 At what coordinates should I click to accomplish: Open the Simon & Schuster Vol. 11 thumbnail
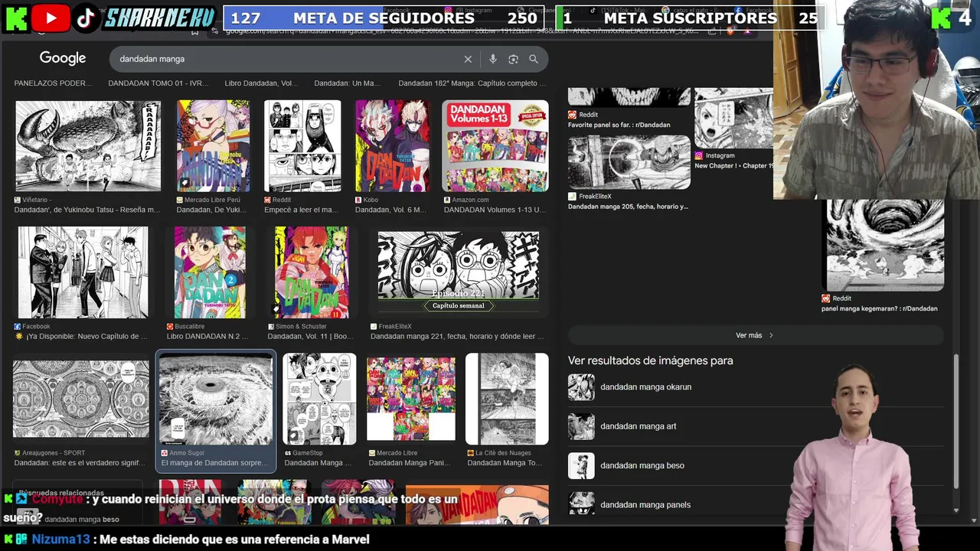[x=312, y=272]
